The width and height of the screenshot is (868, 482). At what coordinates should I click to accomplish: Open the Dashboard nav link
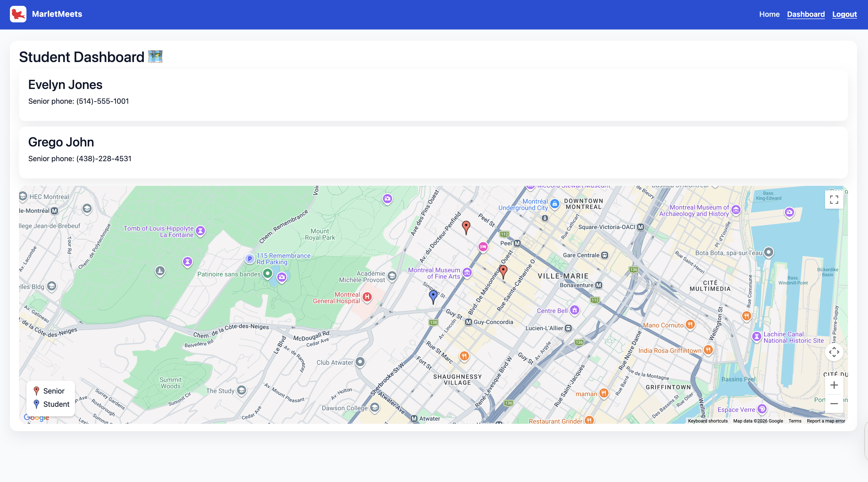806,14
